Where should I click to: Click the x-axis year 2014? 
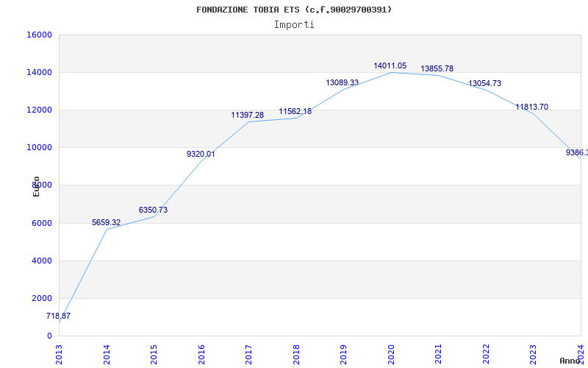[107, 354]
